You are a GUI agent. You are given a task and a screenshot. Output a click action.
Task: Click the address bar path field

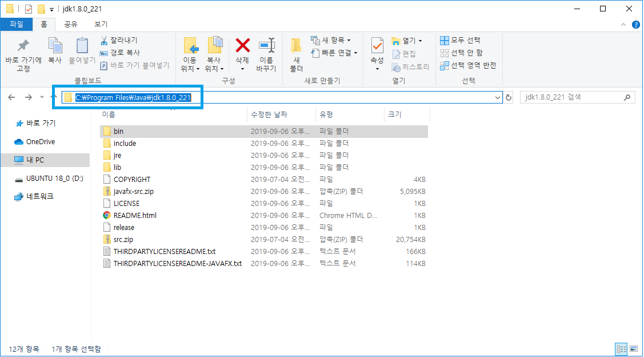click(x=282, y=97)
